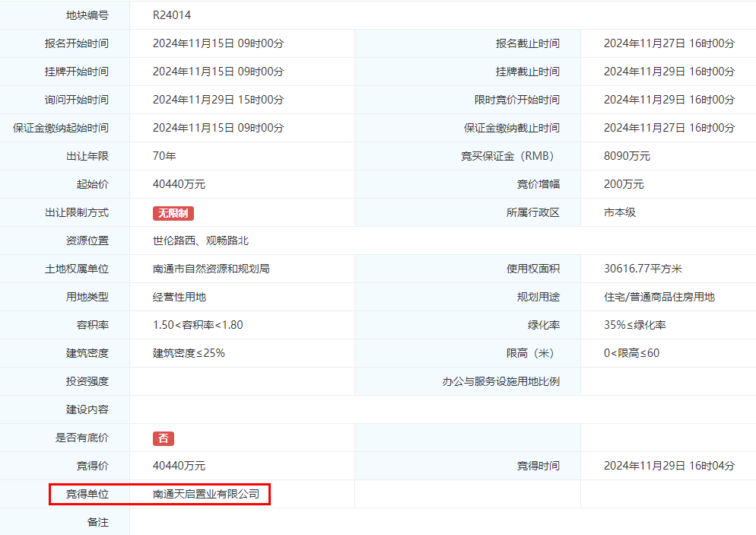756x535 pixels.
Task: Click the 绿化率 row label
Action: (x=543, y=325)
